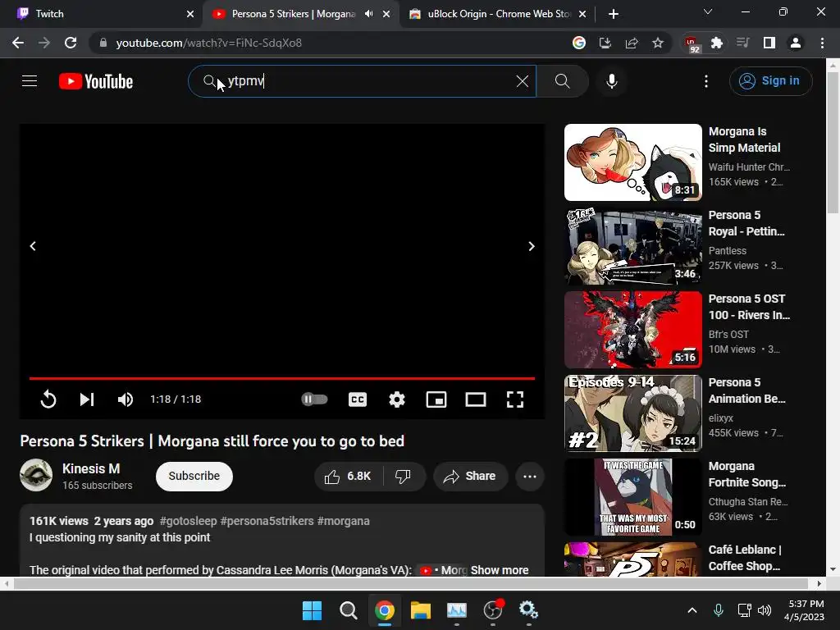Viewport: 840px width, 630px height.
Task: Open YouTube settings three-dot menu
Action: click(706, 81)
